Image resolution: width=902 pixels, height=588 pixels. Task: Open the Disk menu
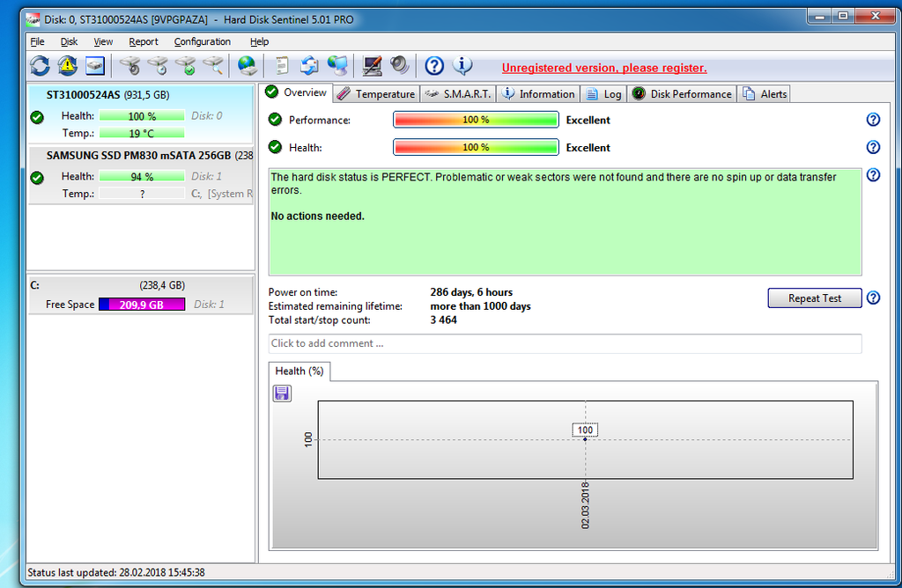(69, 41)
